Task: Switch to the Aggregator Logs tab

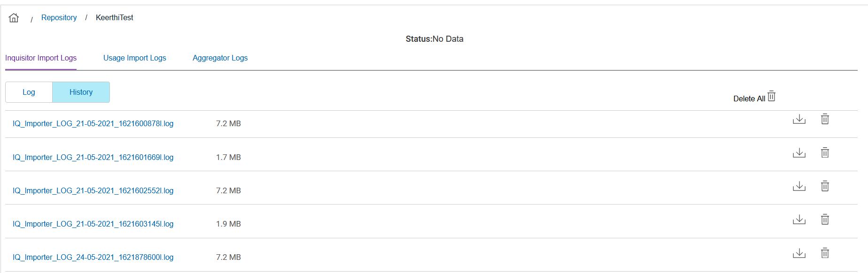Action: (220, 58)
